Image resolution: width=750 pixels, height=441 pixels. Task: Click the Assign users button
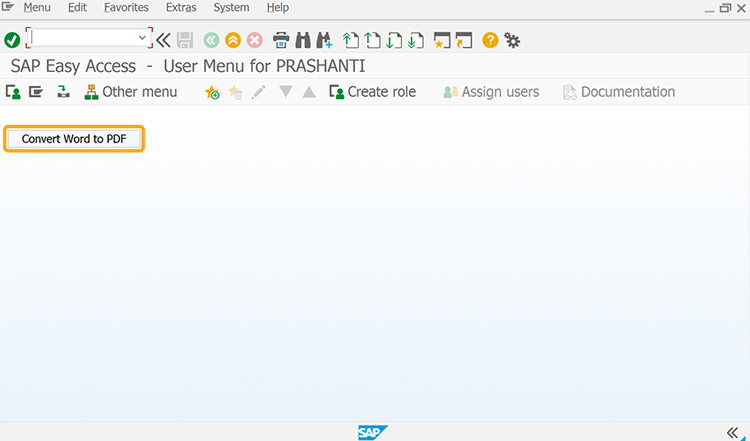tap(491, 91)
